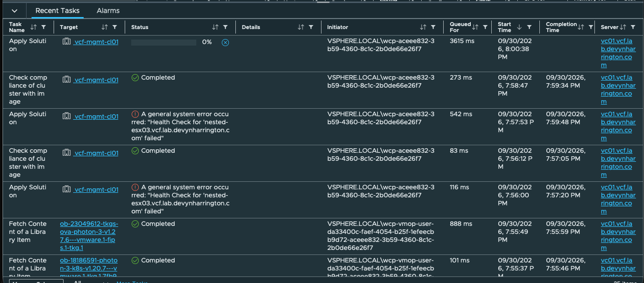Image resolution: width=644 pixels, height=283 pixels.
Task: Select the error message in the 542 ms row
Action: click(181, 126)
